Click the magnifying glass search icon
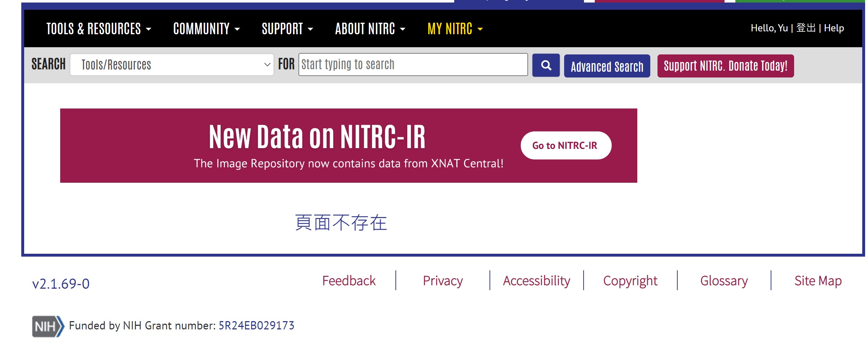This screenshot has width=868, height=346. pyautogui.click(x=546, y=65)
